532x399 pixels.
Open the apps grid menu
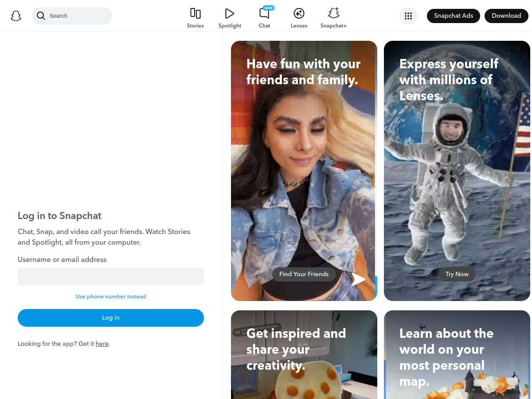click(x=408, y=16)
